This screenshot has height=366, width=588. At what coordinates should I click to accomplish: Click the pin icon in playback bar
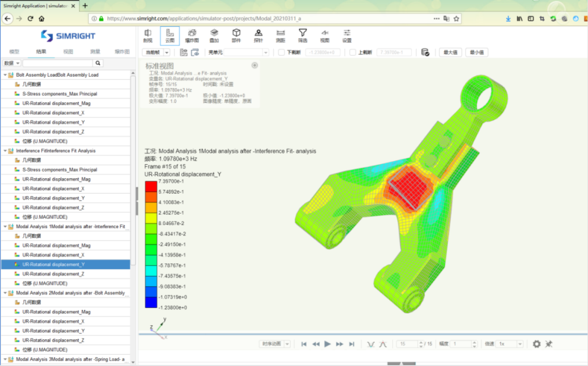click(x=549, y=344)
